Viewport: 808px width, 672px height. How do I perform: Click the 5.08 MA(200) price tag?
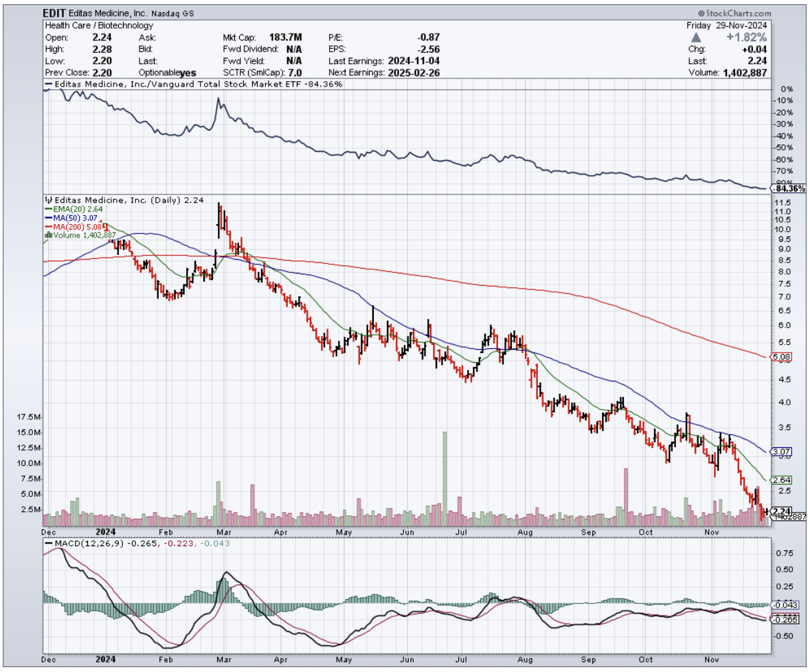[x=781, y=357]
